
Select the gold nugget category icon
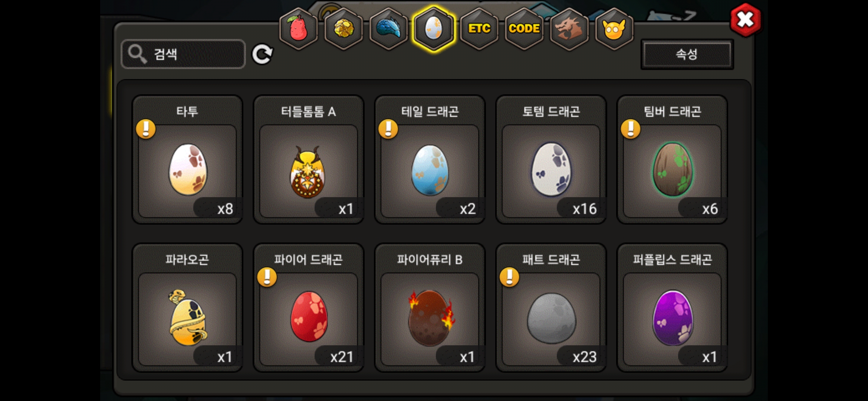tap(344, 29)
